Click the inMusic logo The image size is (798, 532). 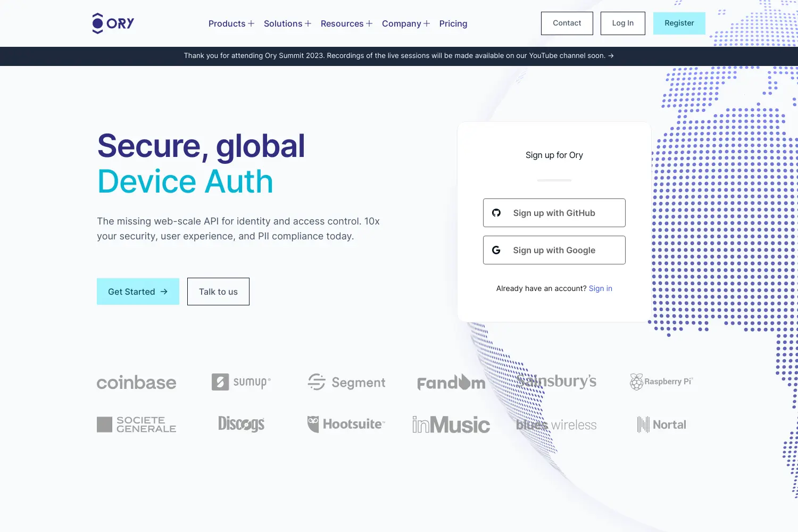(x=451, y=425)
